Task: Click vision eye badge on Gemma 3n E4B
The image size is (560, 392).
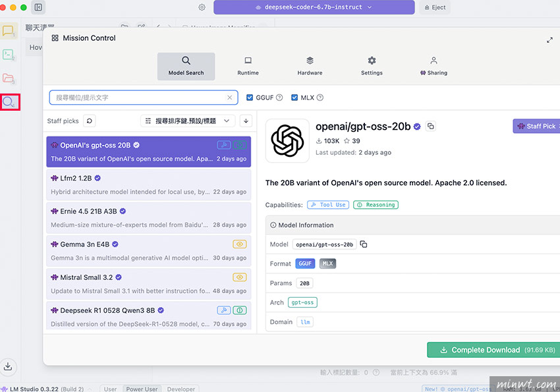Action: [240, 244]
